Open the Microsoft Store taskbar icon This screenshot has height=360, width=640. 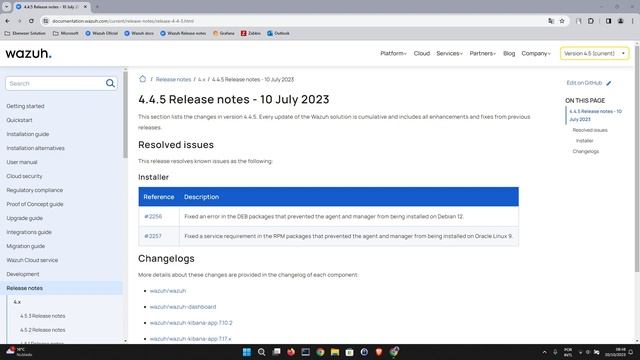point(349,352)
